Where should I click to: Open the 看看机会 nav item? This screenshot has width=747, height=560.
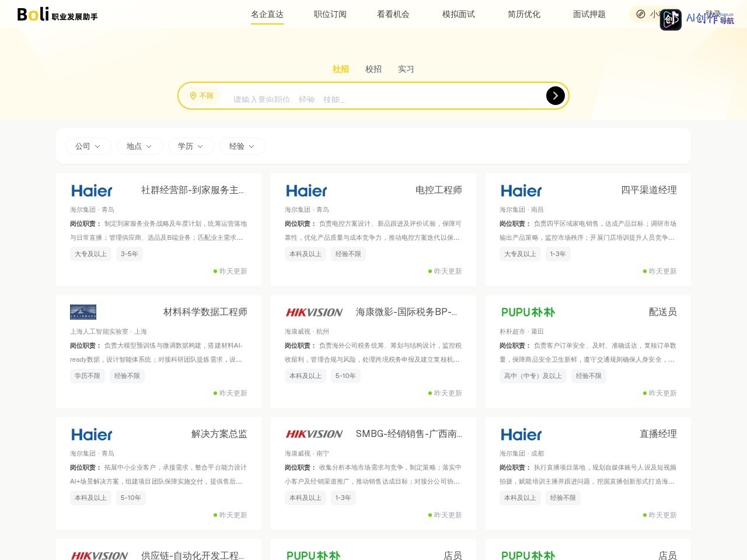coord(393,14)
